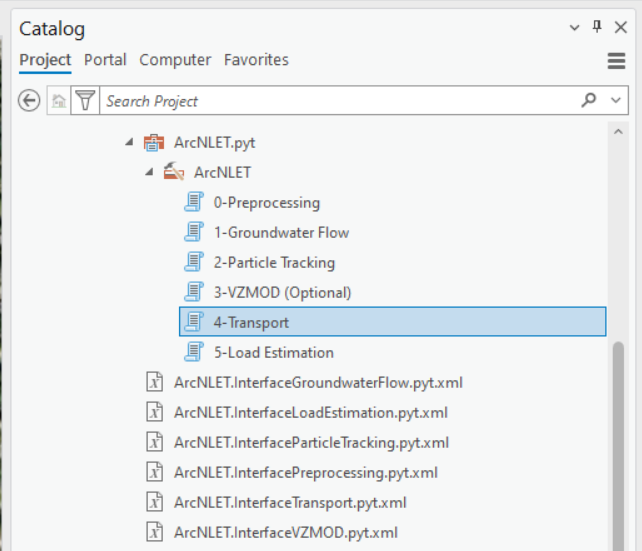Switch to the Favorites tab
Viewport: 642px width, 551px height.
(x=256, y=60)
